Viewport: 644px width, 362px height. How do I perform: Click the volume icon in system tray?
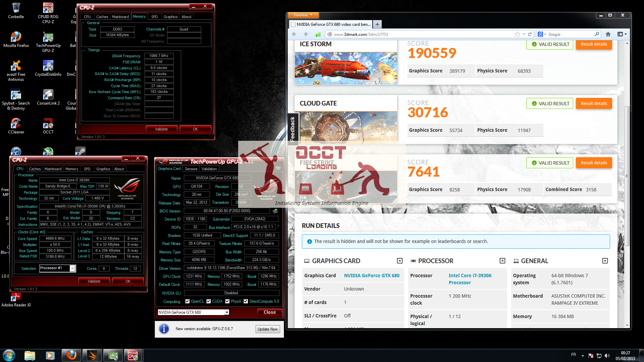[607, 356]
